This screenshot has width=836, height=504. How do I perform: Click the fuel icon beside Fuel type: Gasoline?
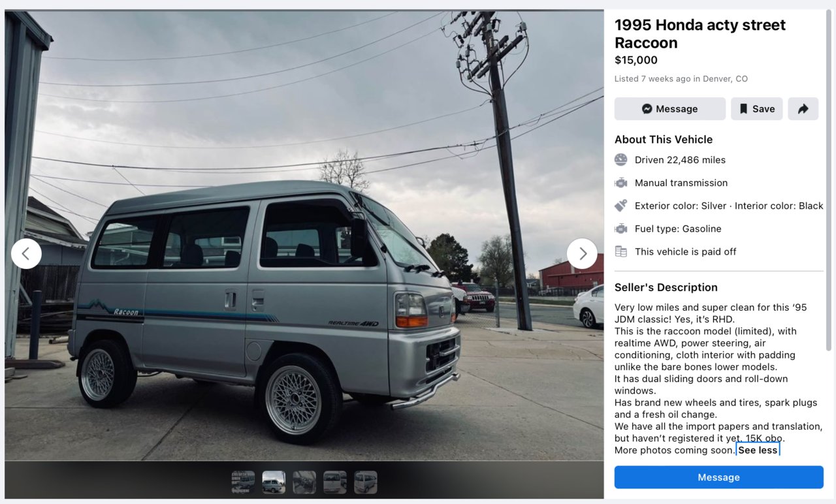[620, 228]
